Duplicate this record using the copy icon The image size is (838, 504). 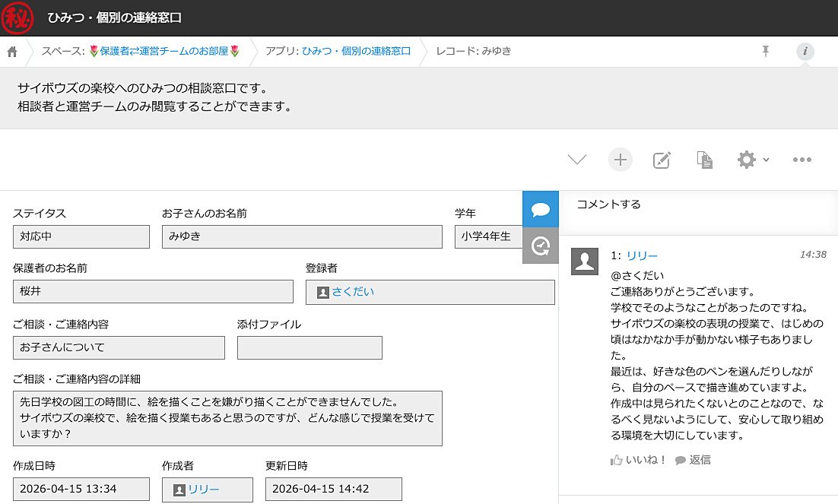(x=704, y=160)
